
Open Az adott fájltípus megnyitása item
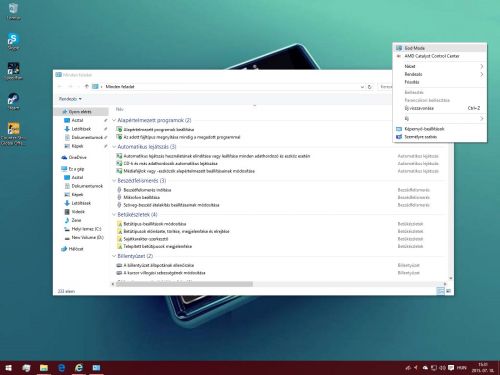[182, 137]
